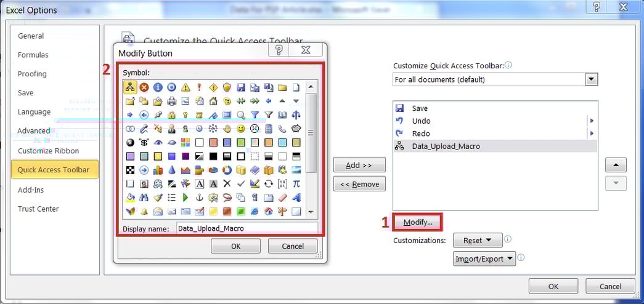Confirm with OK in Modify Button dialog
This screenshot has width=644, height=304.
(x=236, y=246)
